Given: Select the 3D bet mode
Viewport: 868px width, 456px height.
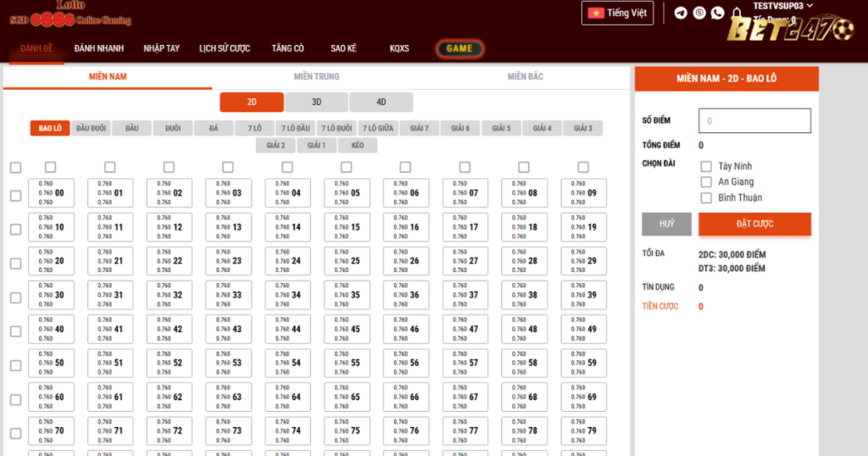Looking at the screenshot, I should [317, 102].
